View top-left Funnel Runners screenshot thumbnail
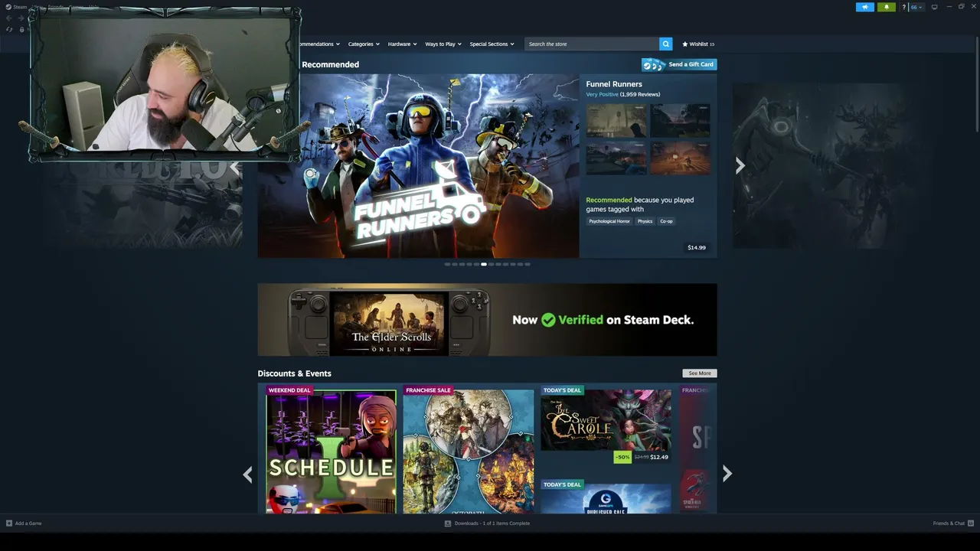This screenshot has width=980, height=551. (x=616, y=121)
